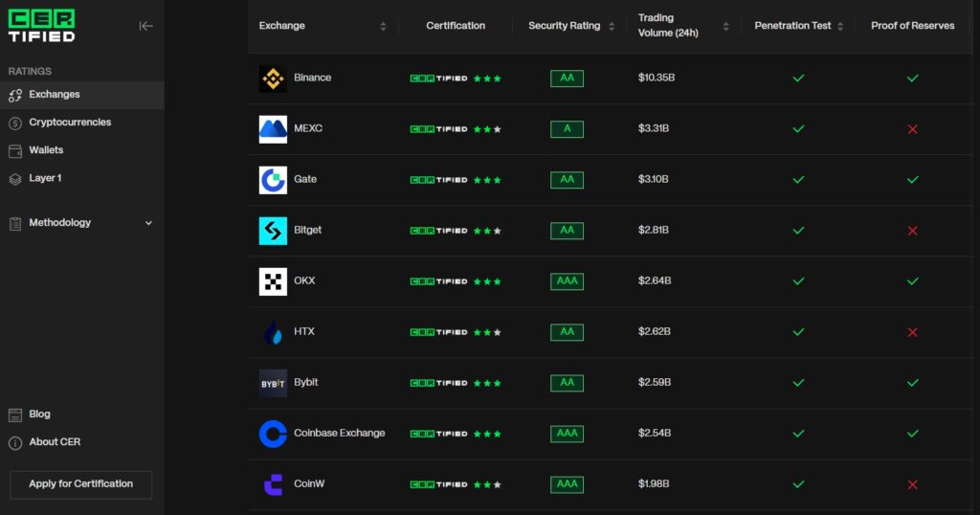This screenshot has width=980, height=515.
Task: Click the Blog sidebar icon
Action: (15, 414)
